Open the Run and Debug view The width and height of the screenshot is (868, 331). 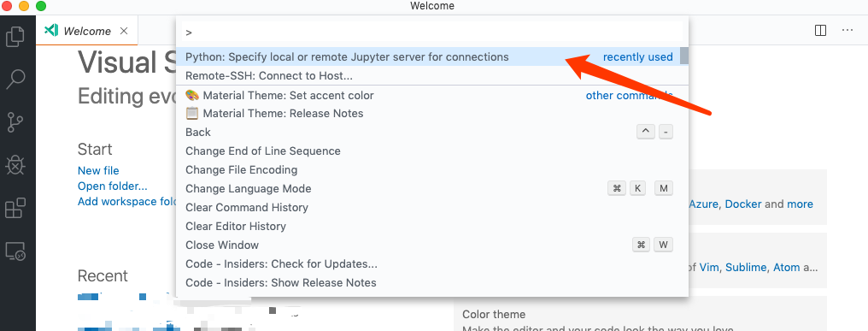click(x=15, y=165)
